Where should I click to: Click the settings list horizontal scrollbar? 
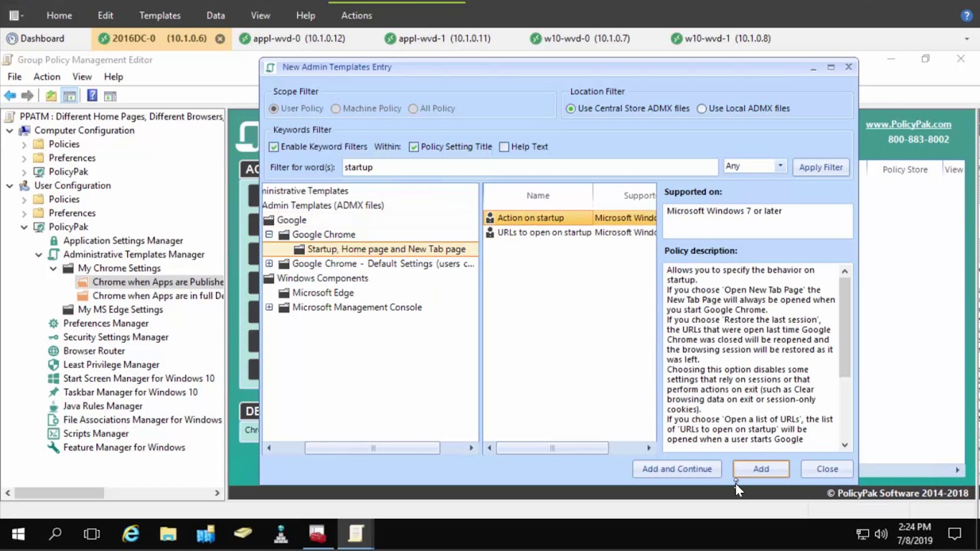pos(552,448)
